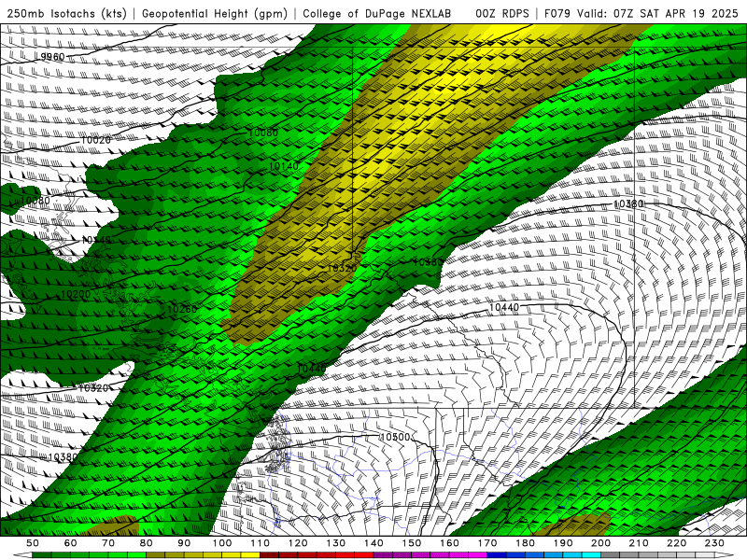This screenshot has width=747, height=560.
Task: Click the 'Geopotential Height (gpm)' title text
Action: coord(215,14)
